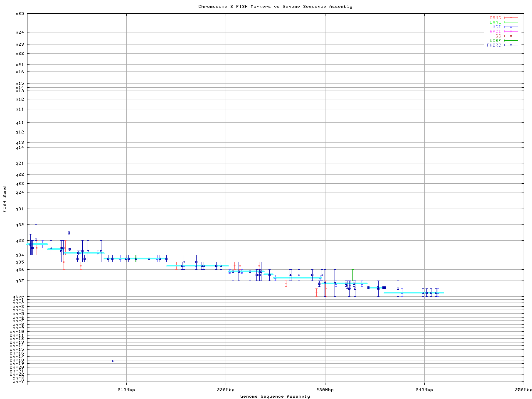Click the chart title text

pos(275,7)
